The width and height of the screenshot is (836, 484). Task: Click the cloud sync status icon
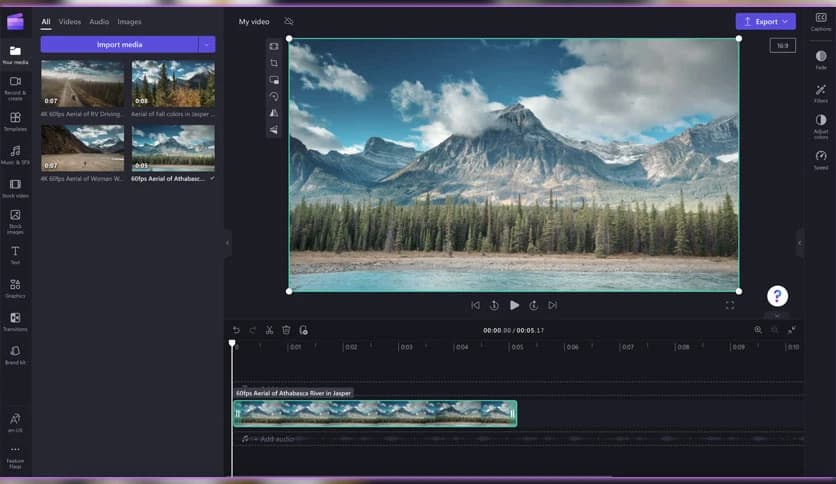coord(289,21)
